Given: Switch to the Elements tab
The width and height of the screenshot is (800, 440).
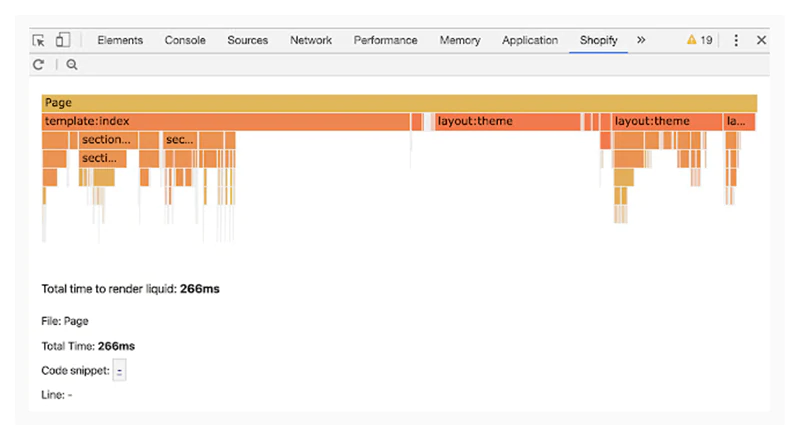Looking at the screenshot, I should pyautogui.click(x=120, y=40).
